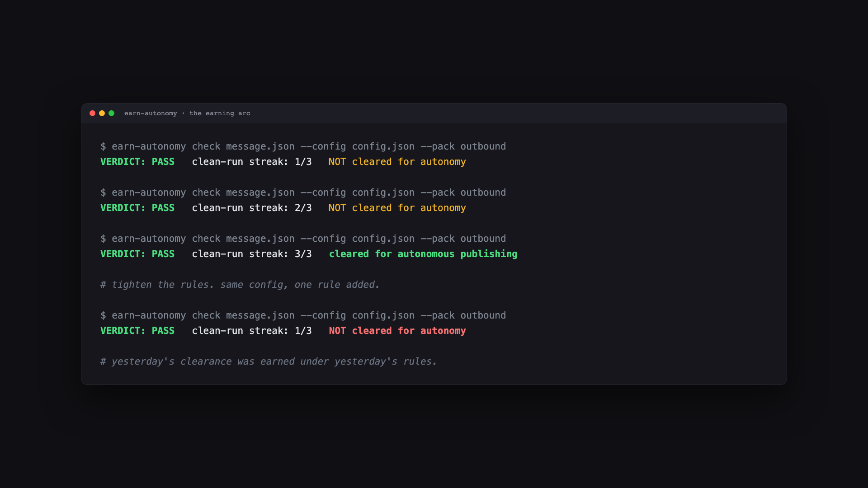Click the window title 'earn-autonomy · the earning arc'
868x488 pixels.
click(x=187, y=113)
